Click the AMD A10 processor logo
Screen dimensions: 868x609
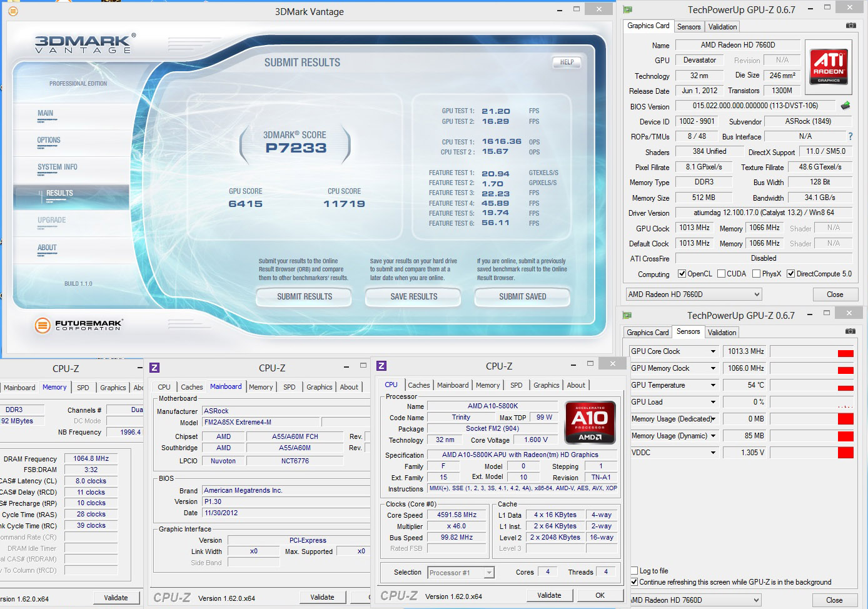(590, 422)
